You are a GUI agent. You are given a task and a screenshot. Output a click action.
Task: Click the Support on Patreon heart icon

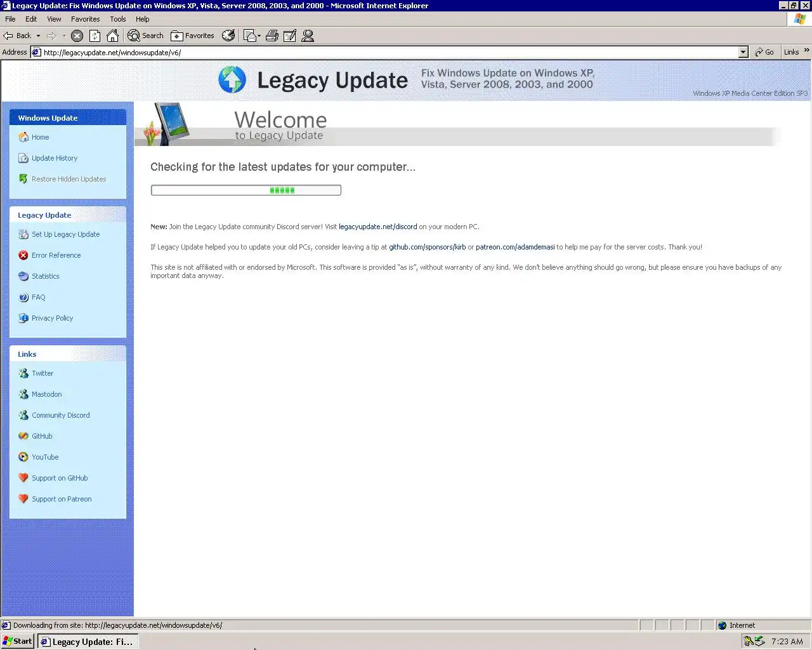pos(23,499)
